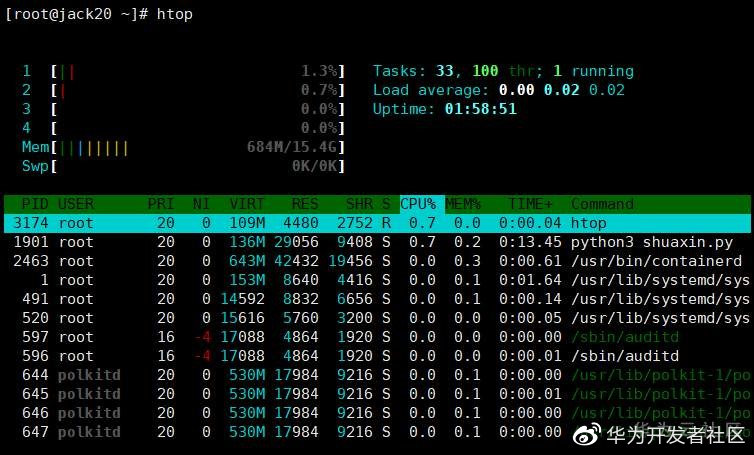This screenshot has height=455, width=754.
Task: Click the Command column header
Action: (x=604, y=204)
